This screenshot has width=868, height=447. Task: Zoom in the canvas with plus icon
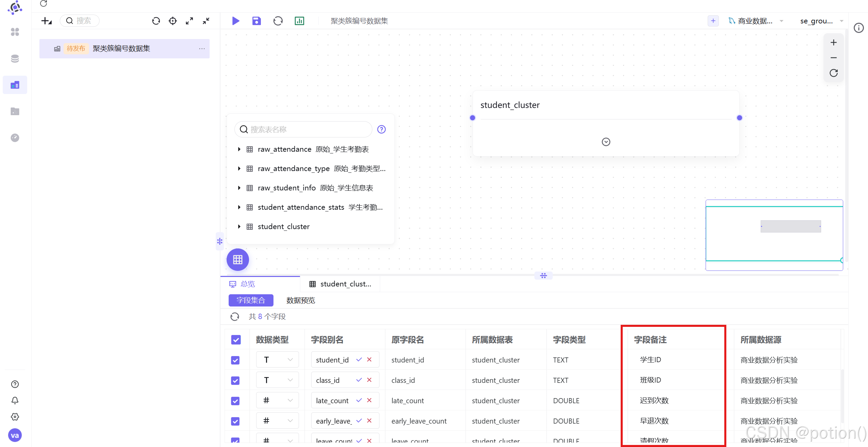[x=834, y=42]
